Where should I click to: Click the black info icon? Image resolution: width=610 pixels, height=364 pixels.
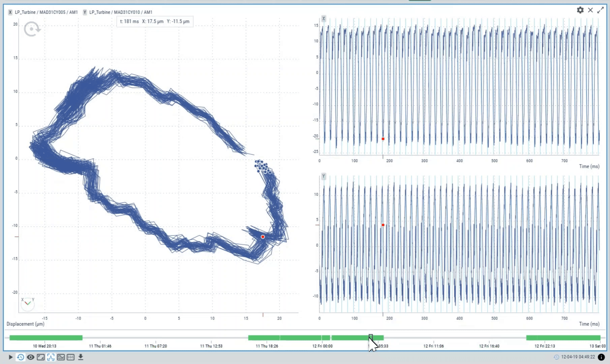click(601, 357)
